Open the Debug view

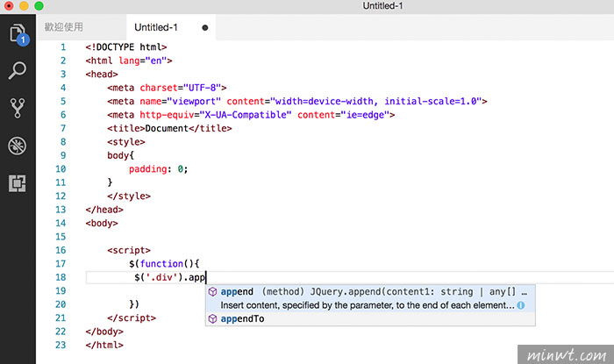(x=18, y=146)
